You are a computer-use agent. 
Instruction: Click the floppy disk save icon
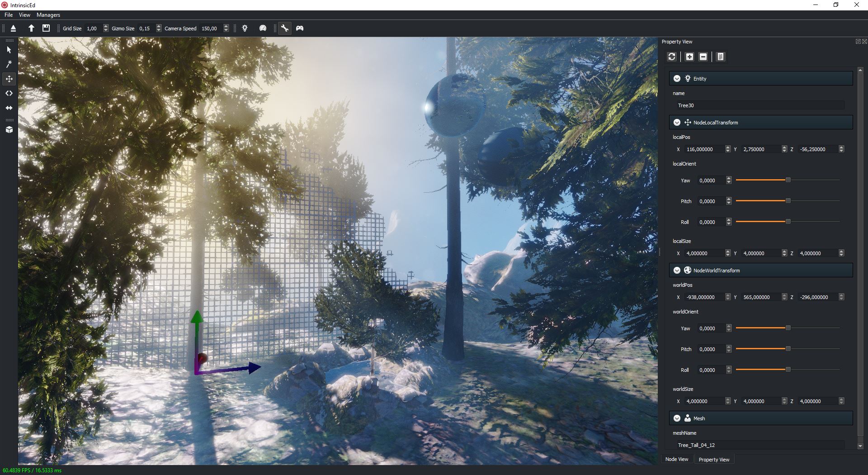click(x=46, y=28)
